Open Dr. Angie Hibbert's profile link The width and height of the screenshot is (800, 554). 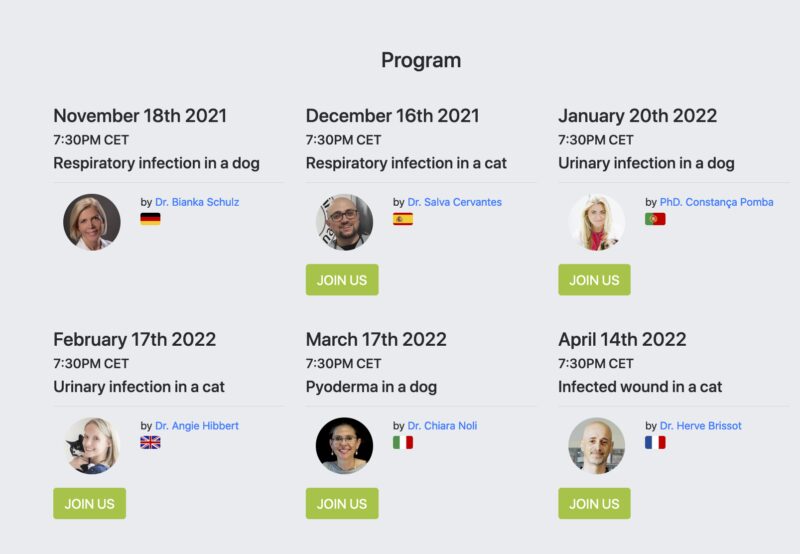tap(197, 426)
